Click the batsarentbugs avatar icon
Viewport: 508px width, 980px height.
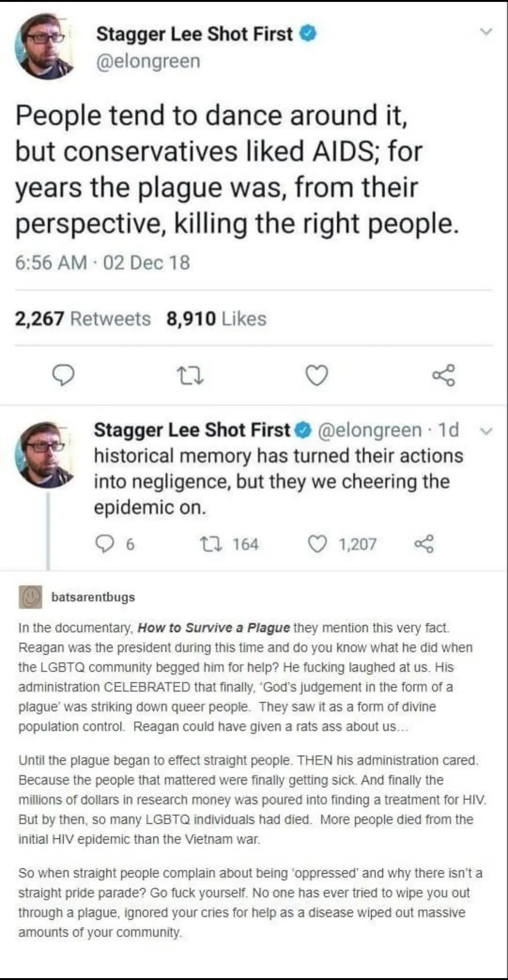pos(31,597)
